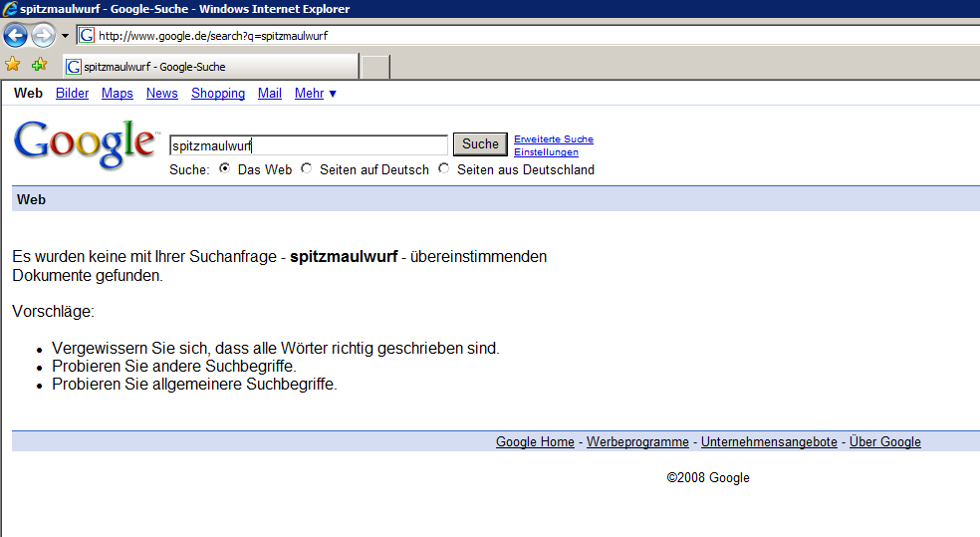980x537 pixels.
Task: Select the spitzmaulwurf - Google-Suche tab
Action: coord(210,67)
